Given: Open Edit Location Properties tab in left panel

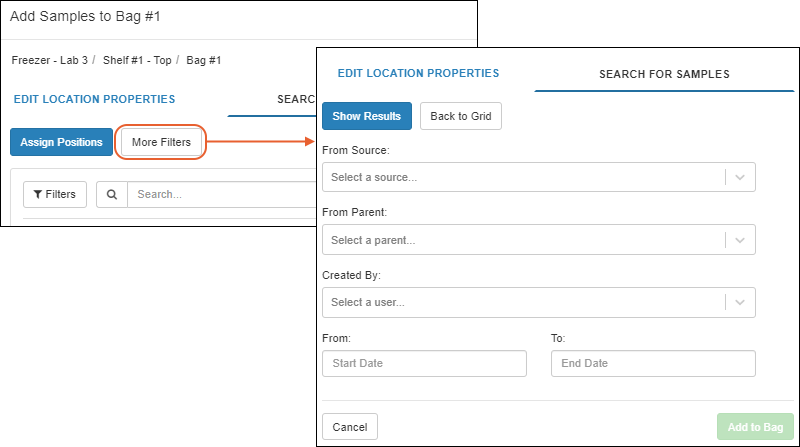Looking at the screenshot, I should 94,99.
